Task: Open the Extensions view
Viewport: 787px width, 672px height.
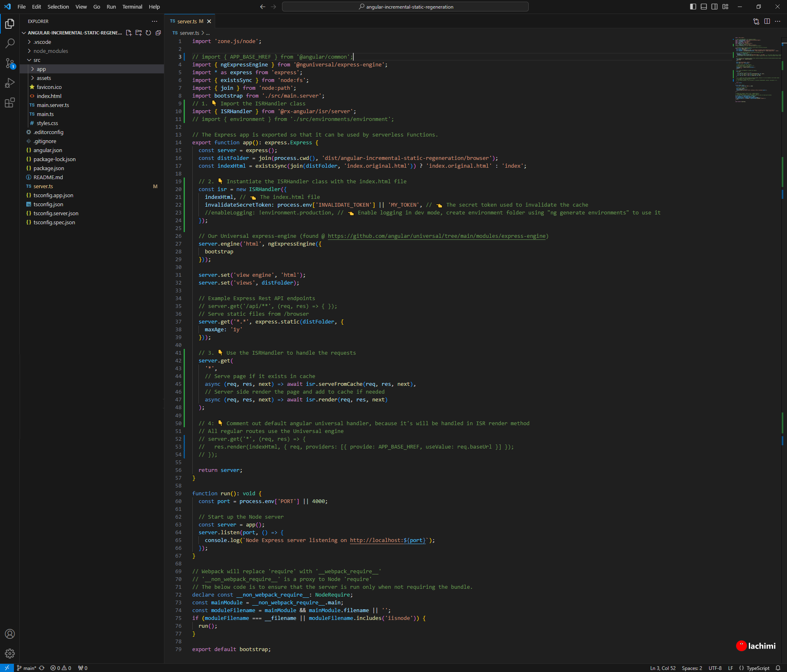Action: 10,103
